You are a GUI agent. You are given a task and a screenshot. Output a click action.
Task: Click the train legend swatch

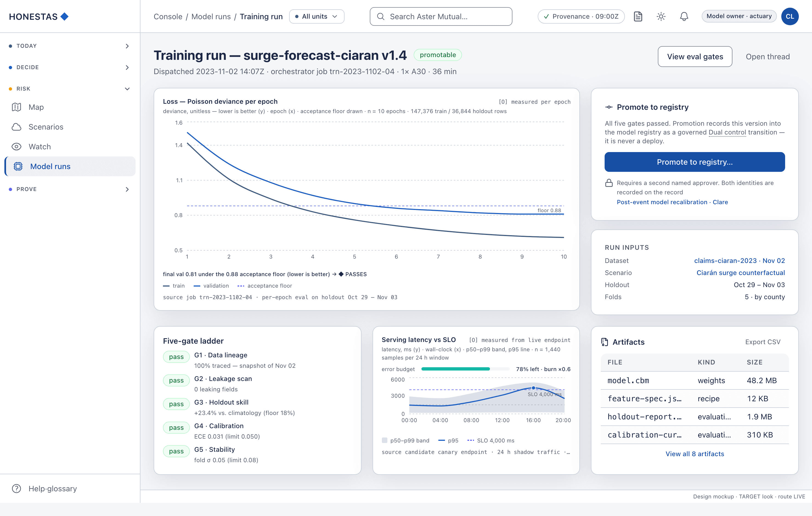(x=166, y=286)
